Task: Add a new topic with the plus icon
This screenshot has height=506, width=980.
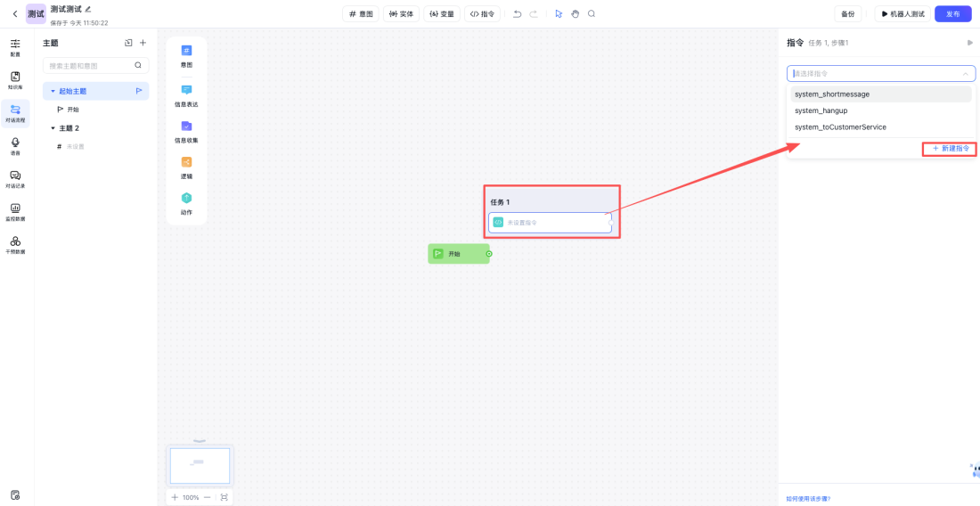Action: tap(143, 43)
